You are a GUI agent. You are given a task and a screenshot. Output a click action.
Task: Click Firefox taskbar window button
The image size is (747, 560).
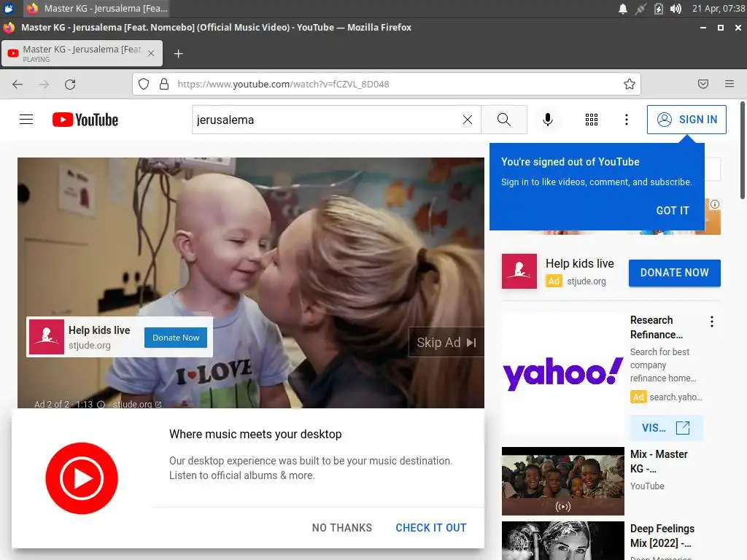[x=97, y=9]
